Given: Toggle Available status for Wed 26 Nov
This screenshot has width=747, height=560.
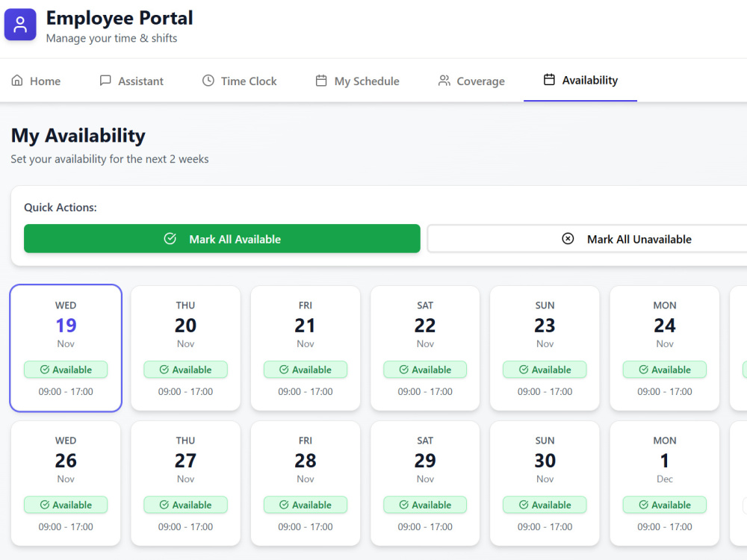Looking at the screenshot, I should point(66,505).
